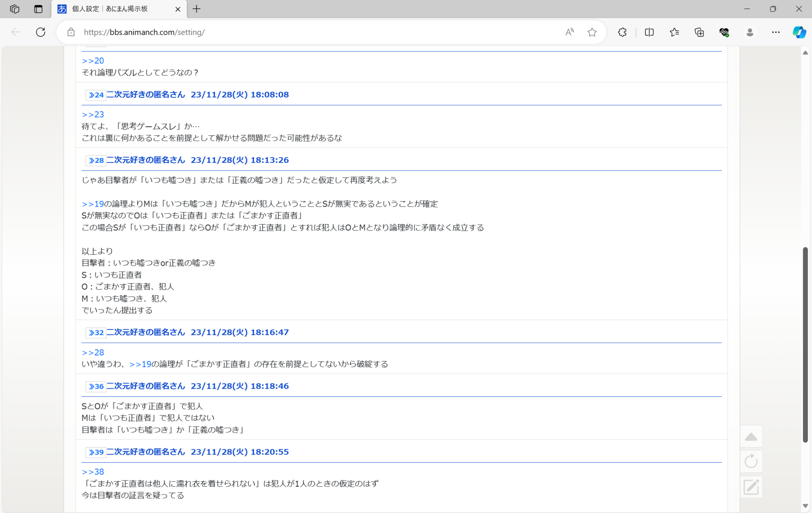Open Settings and more menu

[775, 32]
